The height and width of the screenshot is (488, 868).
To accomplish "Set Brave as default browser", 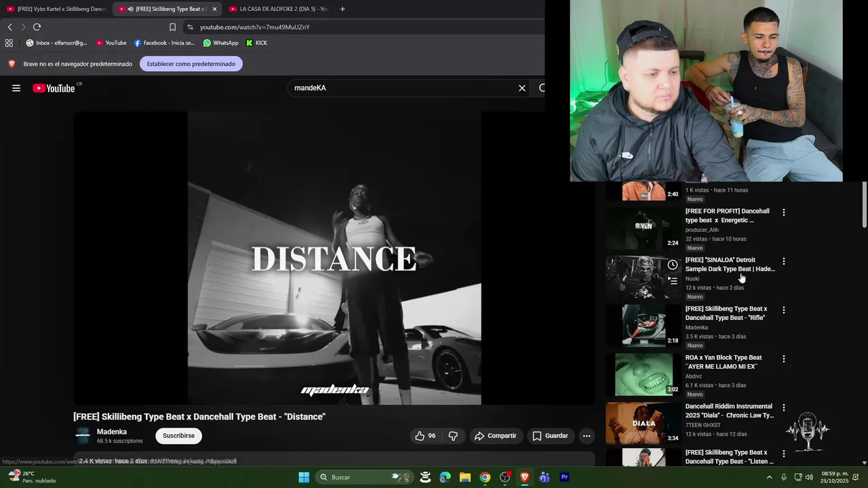I will (191, 64).
